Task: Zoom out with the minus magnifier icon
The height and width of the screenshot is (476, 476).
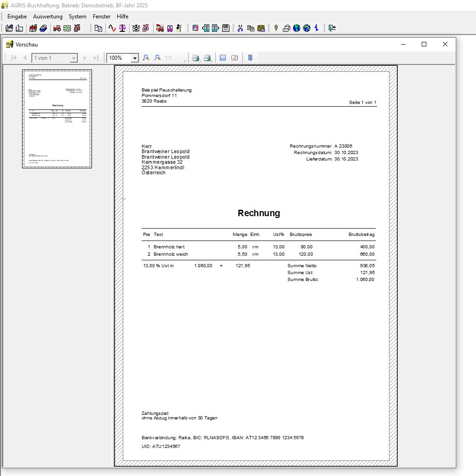Action: coord(157,58)
